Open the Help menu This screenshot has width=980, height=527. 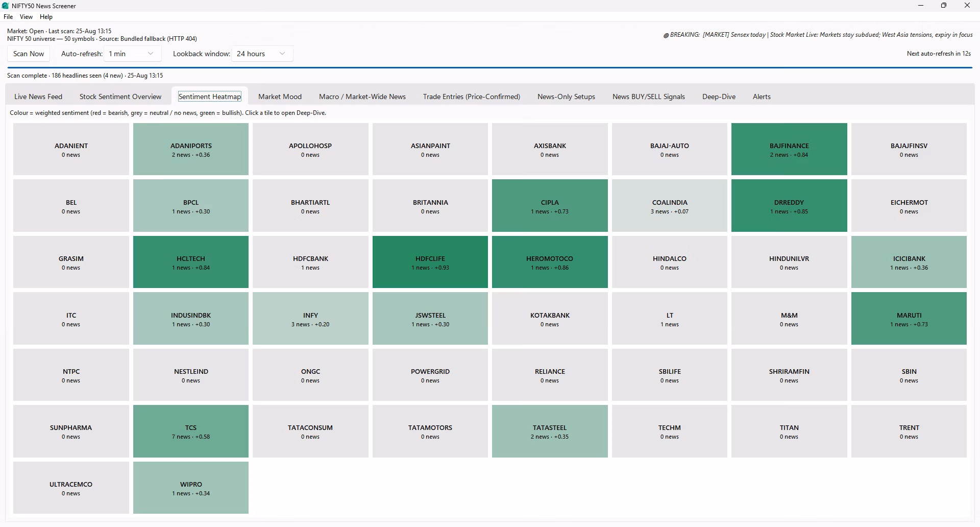coord(46,17)
